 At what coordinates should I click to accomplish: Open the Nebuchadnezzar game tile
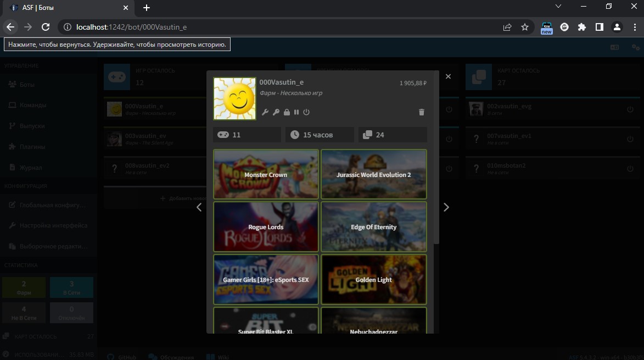point(374,320)
